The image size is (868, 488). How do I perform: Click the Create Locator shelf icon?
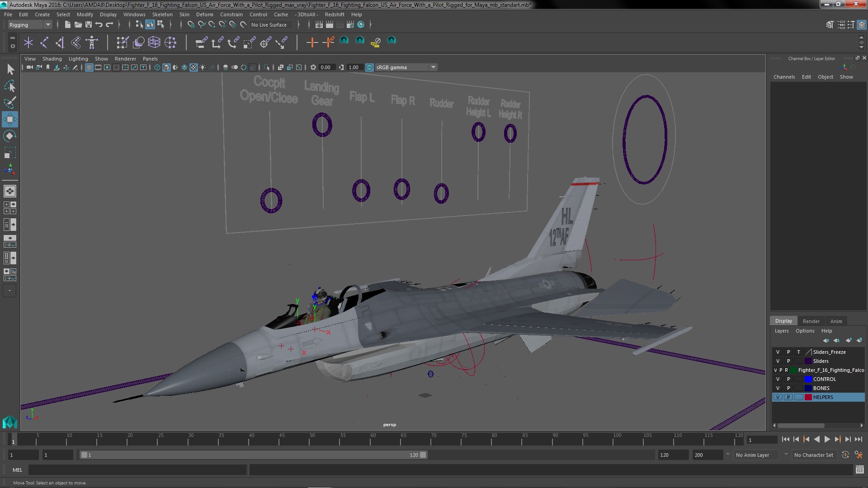28,42
